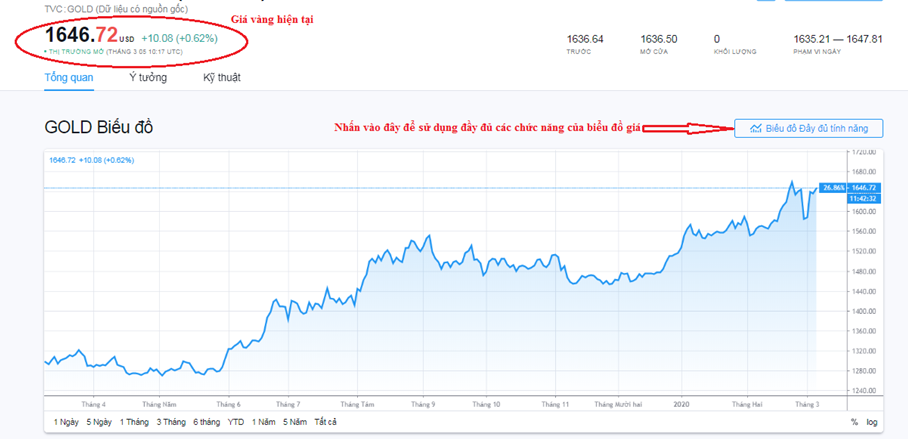Click the 26.86% price change label
The image size is (908, 439).
(x=832, y=187)
